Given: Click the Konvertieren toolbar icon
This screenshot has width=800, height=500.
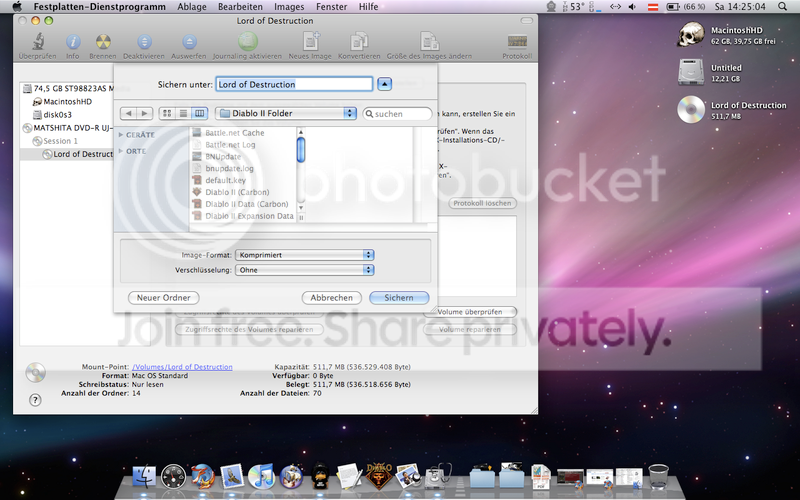Looking at the screenshot, I should coord(359,41).
